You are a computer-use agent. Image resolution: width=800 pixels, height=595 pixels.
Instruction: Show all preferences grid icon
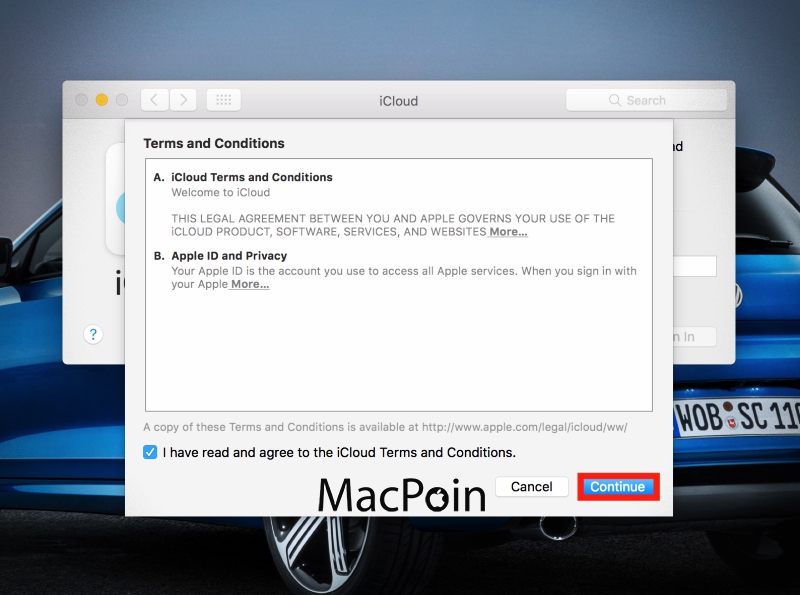[x=223, y=100]
